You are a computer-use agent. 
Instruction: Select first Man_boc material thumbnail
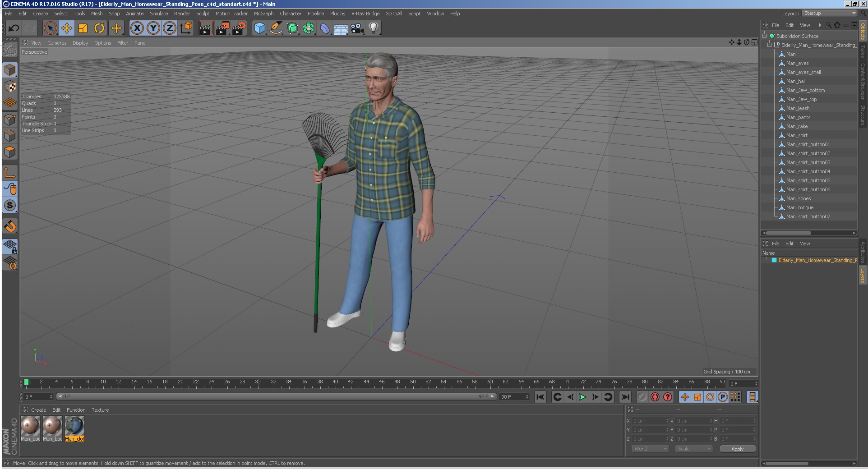coord(30,428)
